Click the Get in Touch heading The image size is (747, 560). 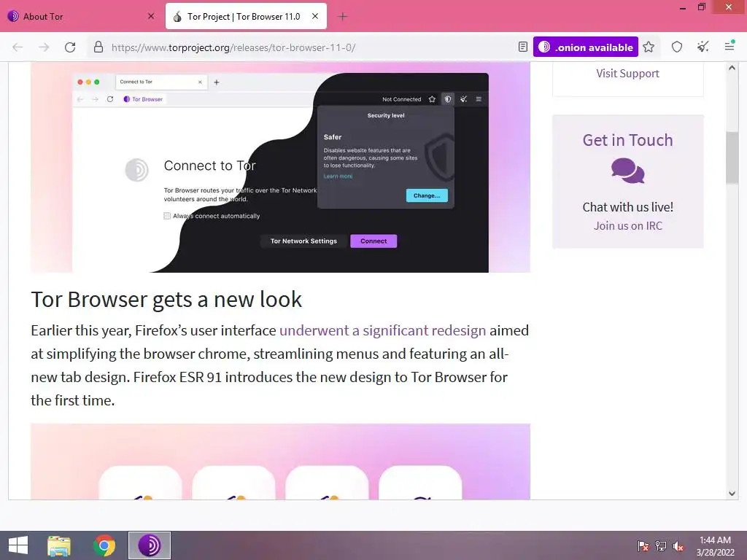click(x=628, y=140)
